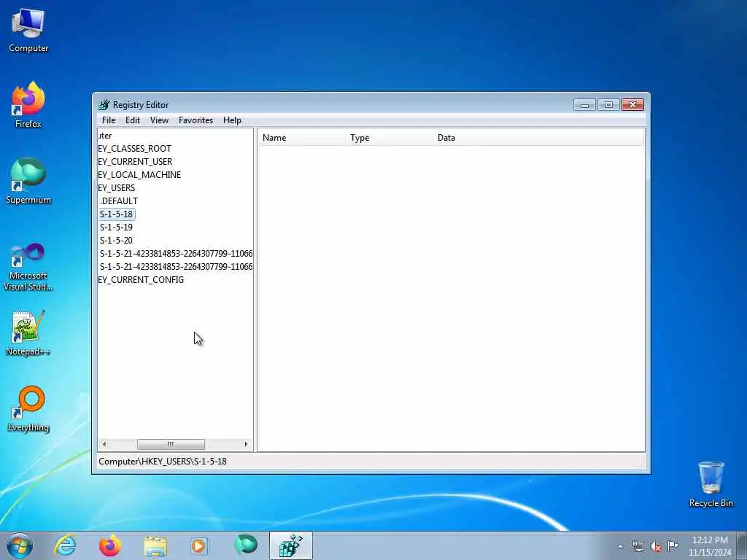Screen dimensions: 747x560
Task: Click the network tray icon
Action: tap(638, 546)
